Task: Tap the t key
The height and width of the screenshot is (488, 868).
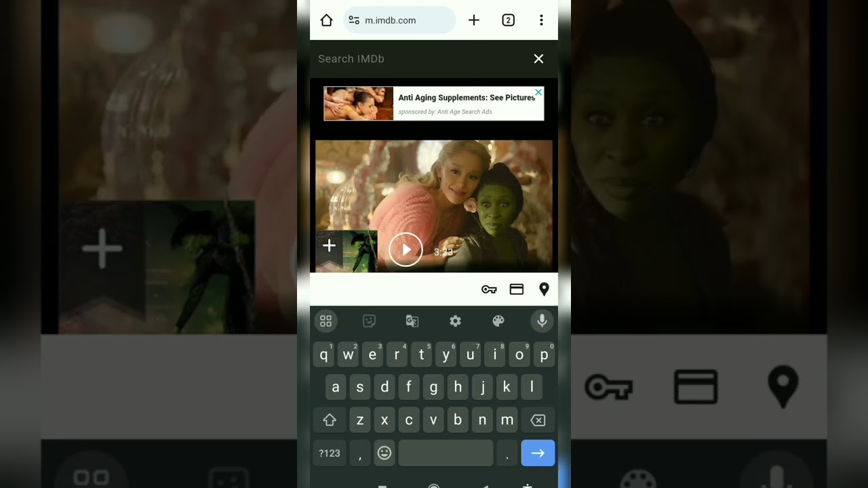Action: pos(421,354)
